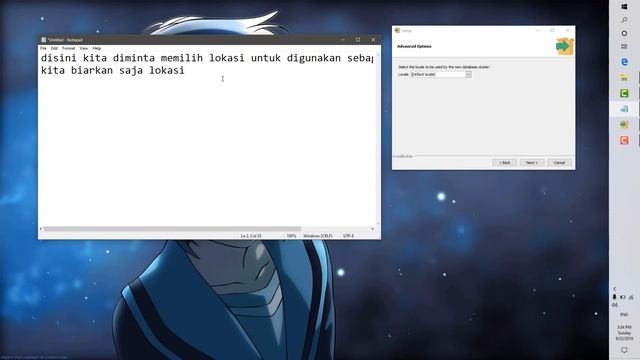The height and width of the screenshot is (360, 640).
Task: Click the Notepad horizontal scrollbar thumb
Action: [x=172, y=229]
